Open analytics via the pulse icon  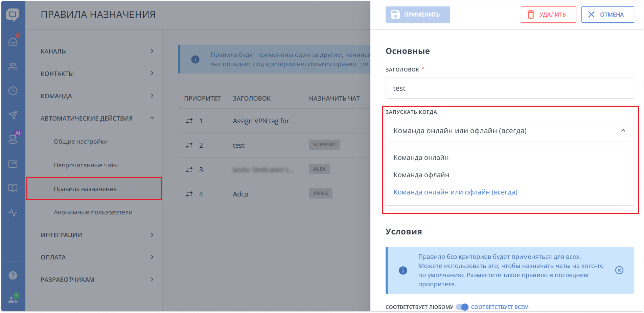pos(13,213)
